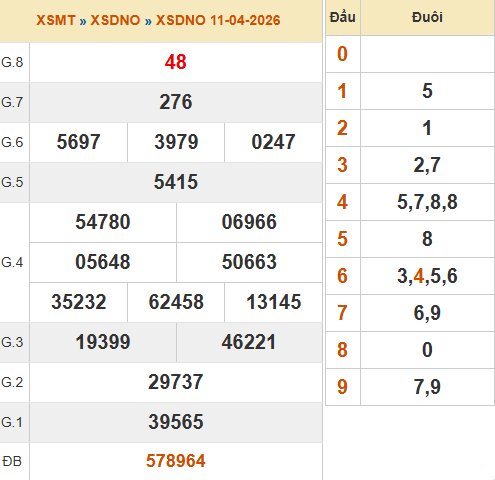Select G.4 number 35232
This screenshot has width=495, height=480.
point(79,302)
